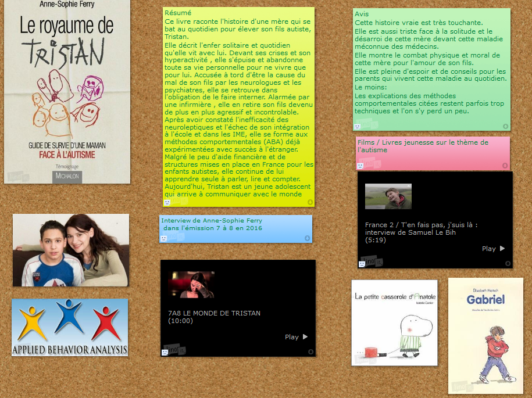The width and height of the screenshot is (532, 398).
Task: Click the smiley face icon on the blue Interview note
Action: point(163,238)
